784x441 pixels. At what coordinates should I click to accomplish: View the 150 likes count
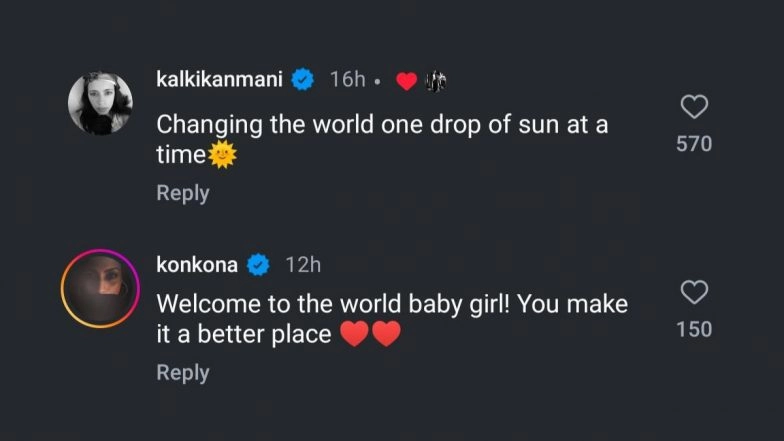(694, 329)
